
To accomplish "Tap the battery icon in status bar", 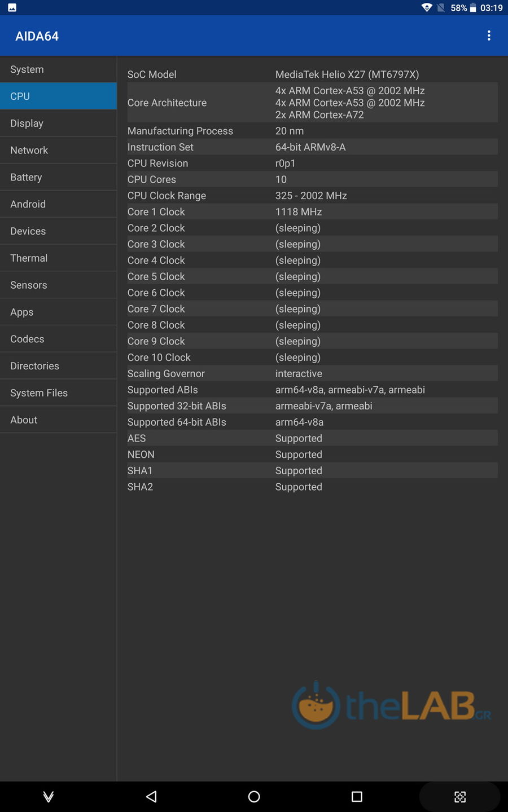I will click(x=473, y=8).
